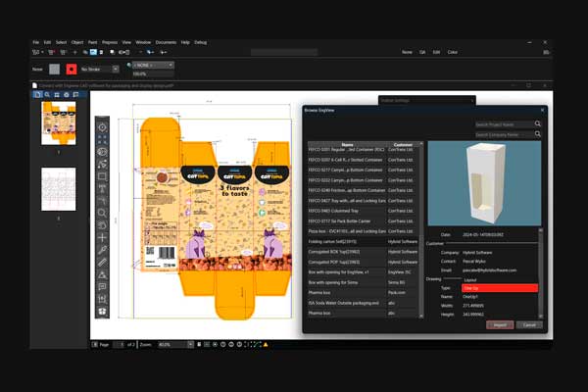Click the 3D box preview image

pos(484,183)
